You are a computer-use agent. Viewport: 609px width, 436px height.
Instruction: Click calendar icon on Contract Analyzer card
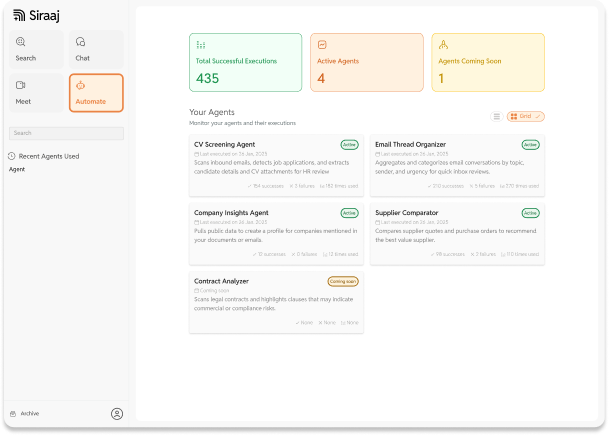point(197,291)
